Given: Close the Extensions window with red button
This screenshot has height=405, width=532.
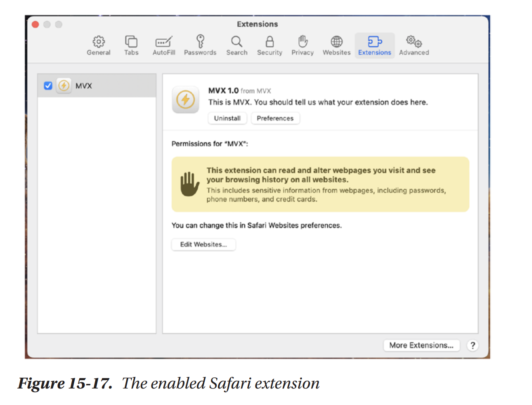Looking at the screenshot, I should pos(35,24).
